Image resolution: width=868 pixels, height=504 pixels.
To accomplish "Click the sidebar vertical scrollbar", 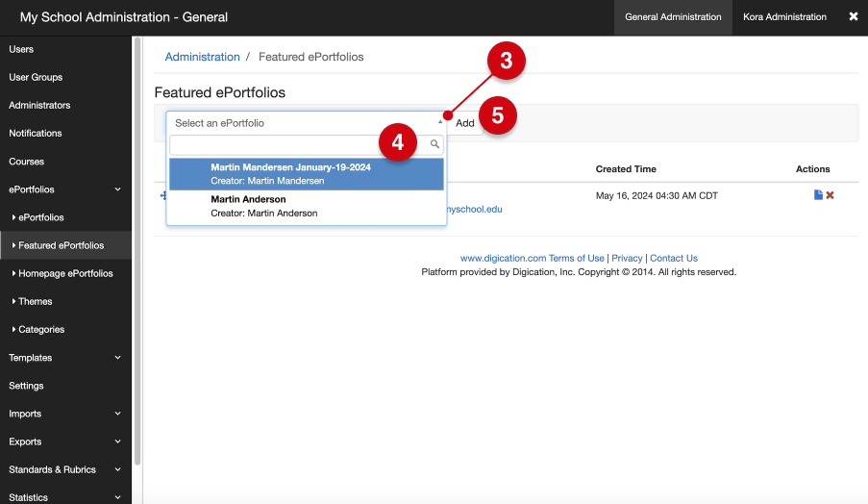I will pos(137,250).
